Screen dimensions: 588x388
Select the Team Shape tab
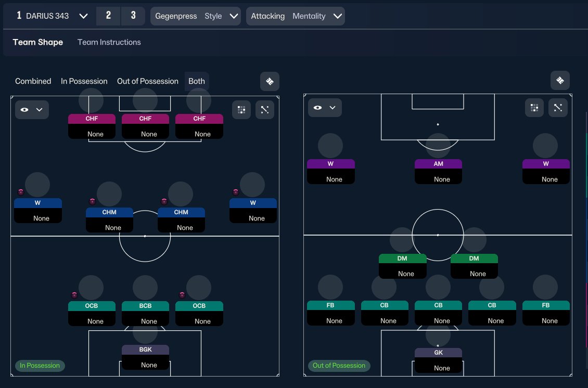(38, 42)
